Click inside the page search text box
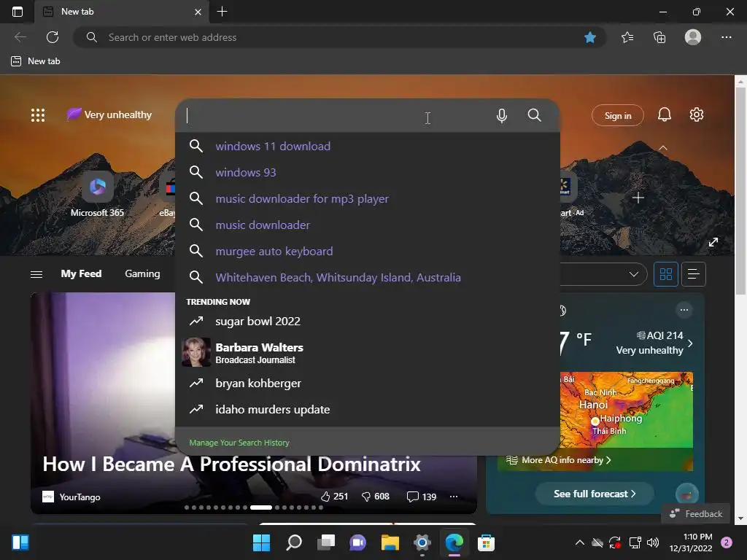This screenshot has height=560, width=747. pos(333,116)
